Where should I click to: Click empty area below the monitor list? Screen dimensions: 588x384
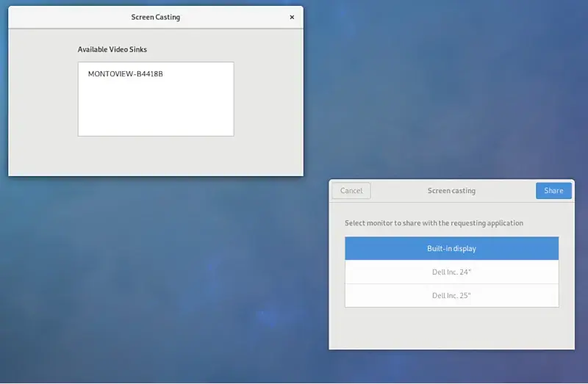(x=451, y=327)
